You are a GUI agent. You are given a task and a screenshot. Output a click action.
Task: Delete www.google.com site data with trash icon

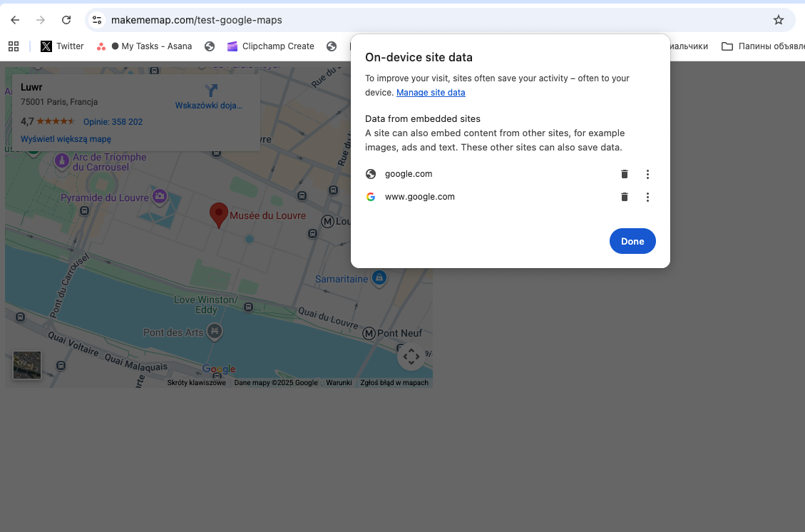(625, 197)
